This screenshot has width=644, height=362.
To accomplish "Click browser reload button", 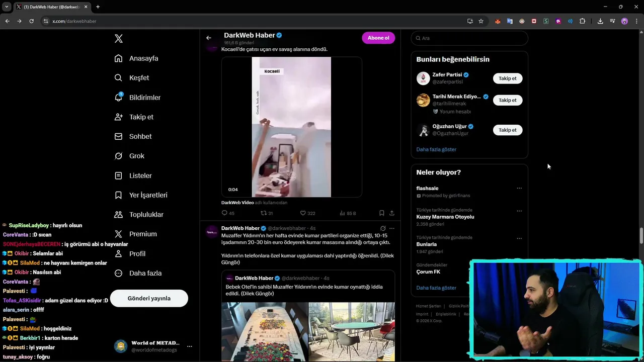I will tap(31, 21).
